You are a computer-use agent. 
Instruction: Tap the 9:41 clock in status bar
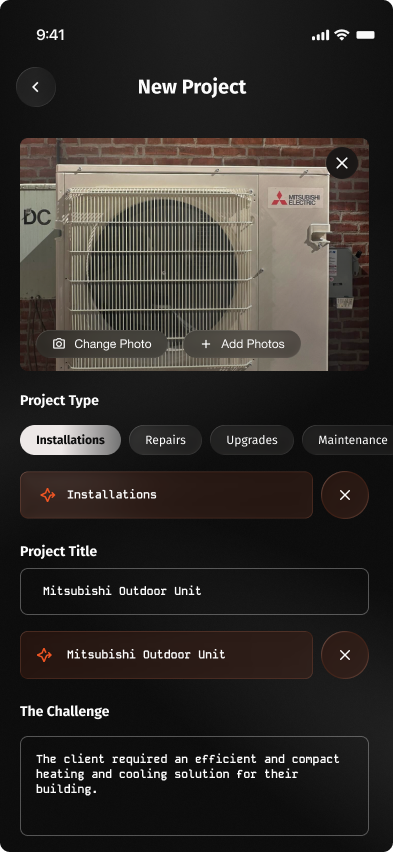click(x=51, y=35)
